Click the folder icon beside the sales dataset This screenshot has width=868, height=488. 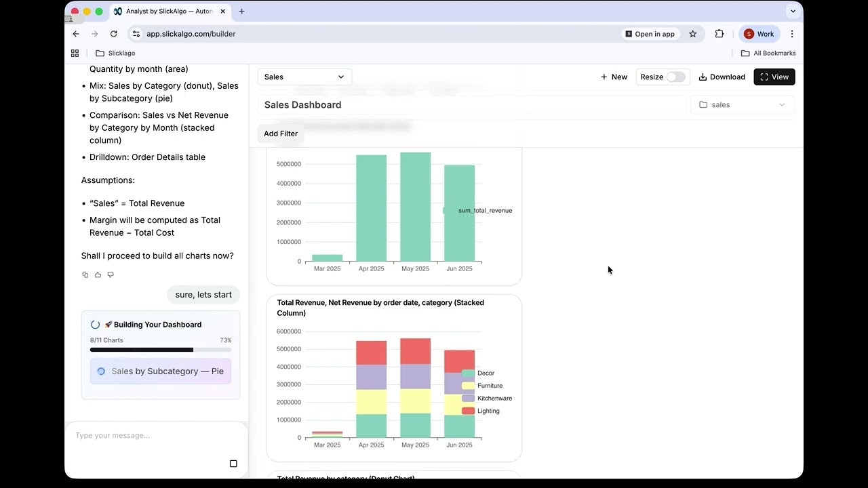click(705, 104)
